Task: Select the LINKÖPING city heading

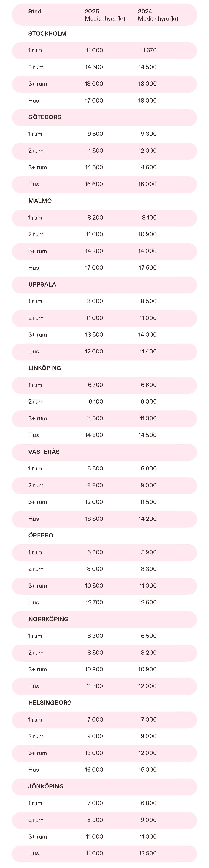Action: (x=44, y=368)
